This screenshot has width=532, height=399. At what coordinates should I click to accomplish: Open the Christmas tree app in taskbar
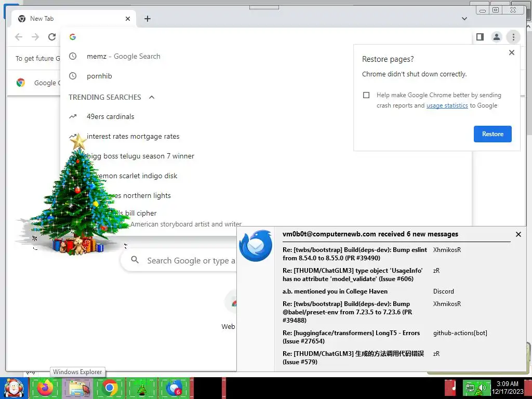click(x=142, y=388)
